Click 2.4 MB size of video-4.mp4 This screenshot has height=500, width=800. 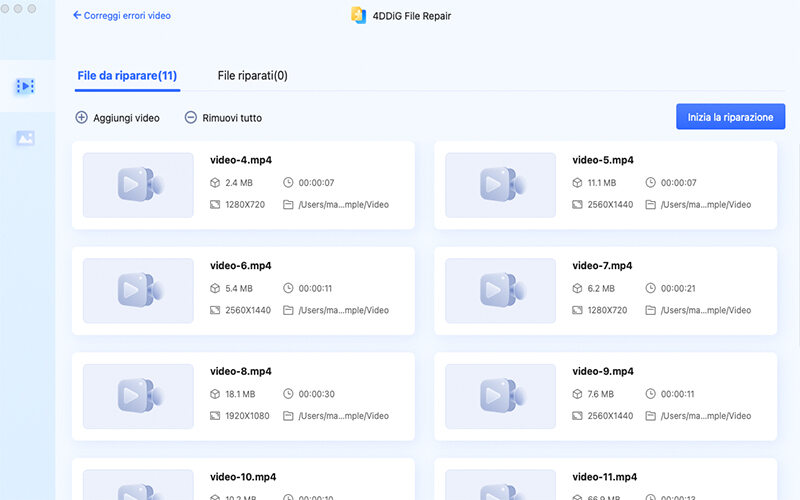239,183
